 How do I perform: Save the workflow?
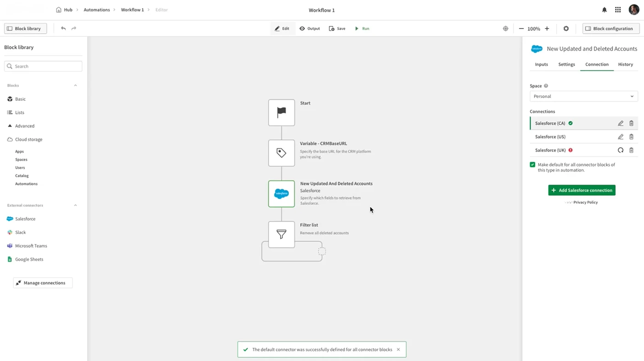click(x=337, y=29)
